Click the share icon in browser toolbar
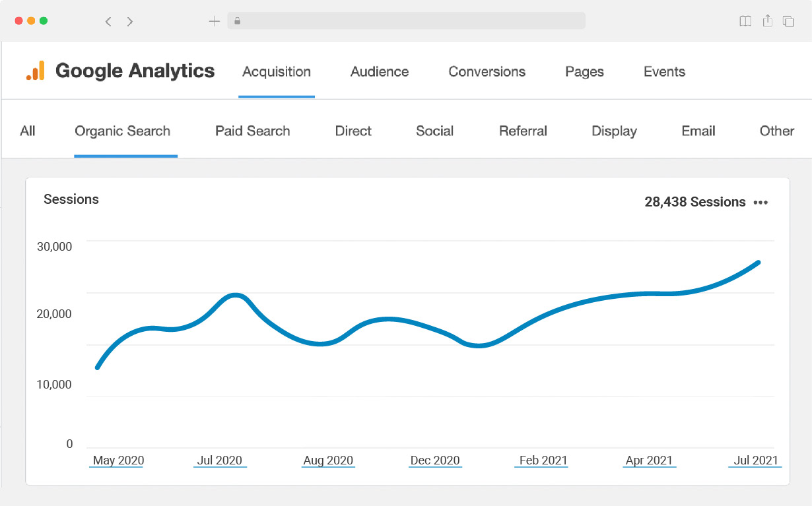Screen dimensions: 812x506 point(767,21)
